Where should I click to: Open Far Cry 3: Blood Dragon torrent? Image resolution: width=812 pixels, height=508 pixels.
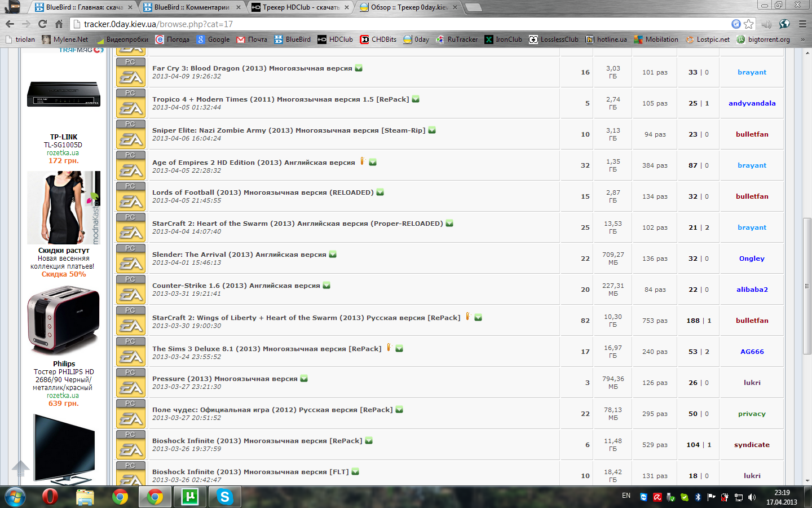(x=252, y=68)
